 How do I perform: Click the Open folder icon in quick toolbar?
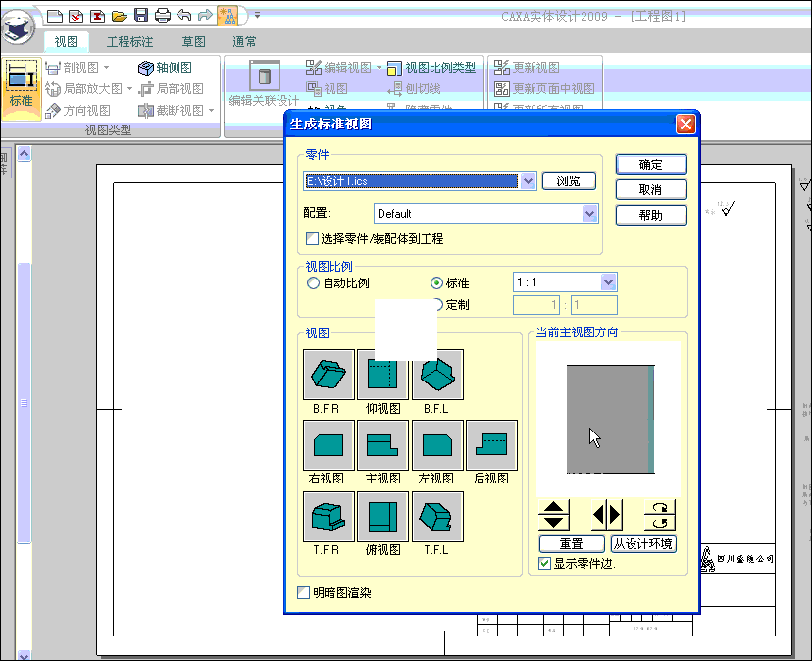coord(119,16)
